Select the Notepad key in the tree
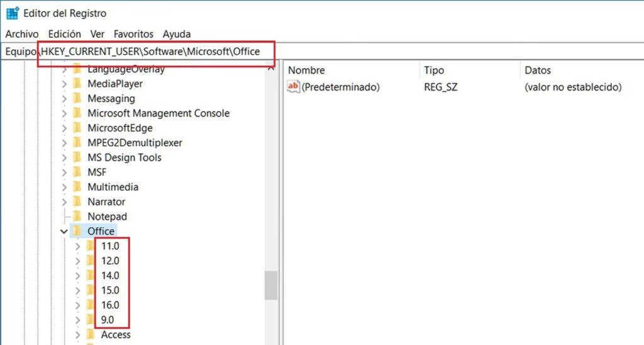 (107, 217)
